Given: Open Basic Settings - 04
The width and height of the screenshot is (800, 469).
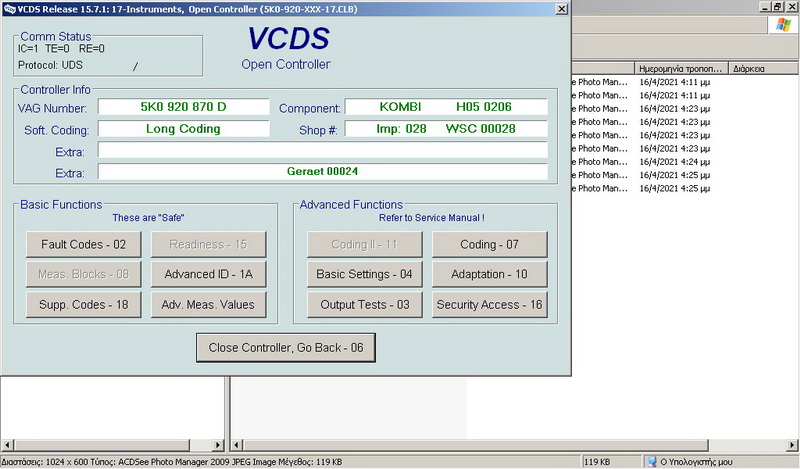Looking at the screenshot, I should pyautogui.click(x=364, y=274).
